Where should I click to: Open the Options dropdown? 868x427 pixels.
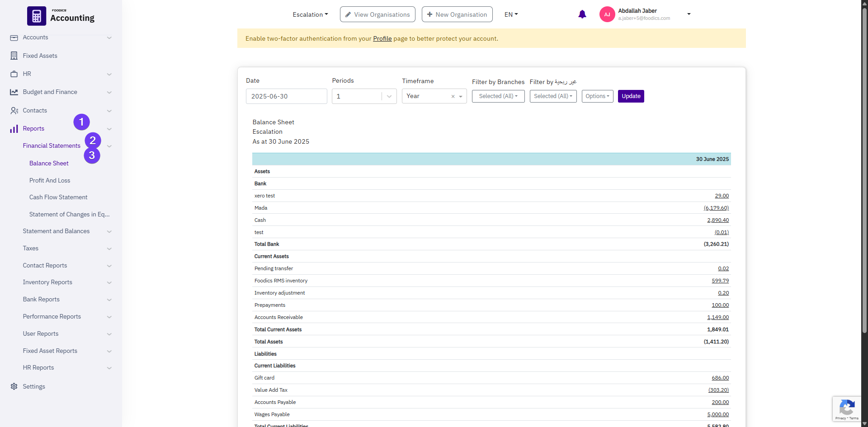(x=597, y=96)
